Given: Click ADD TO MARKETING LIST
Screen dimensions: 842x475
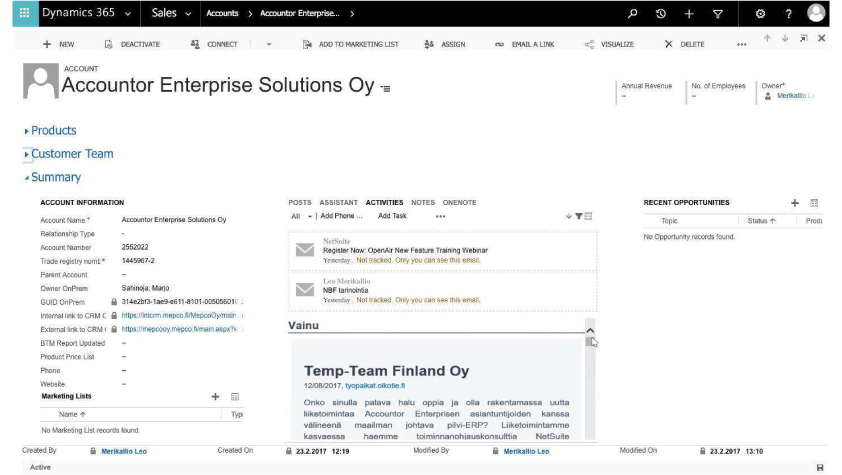Looking at the screenshot, I should (x=351, y=44).
